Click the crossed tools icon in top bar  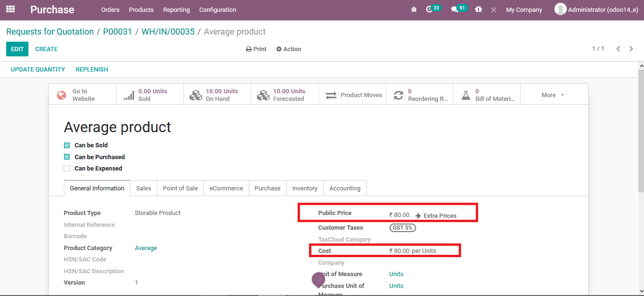click(493, 9)
